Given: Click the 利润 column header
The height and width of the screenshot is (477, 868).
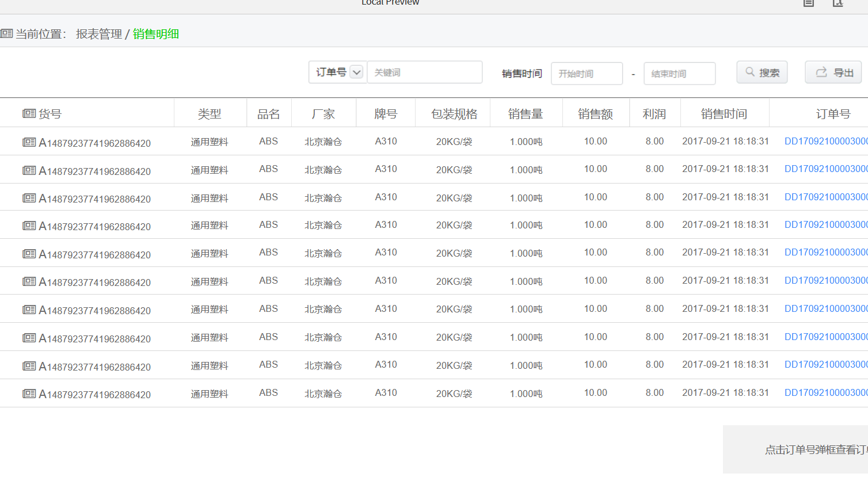Looking at the screenshot, I should 654,114.
